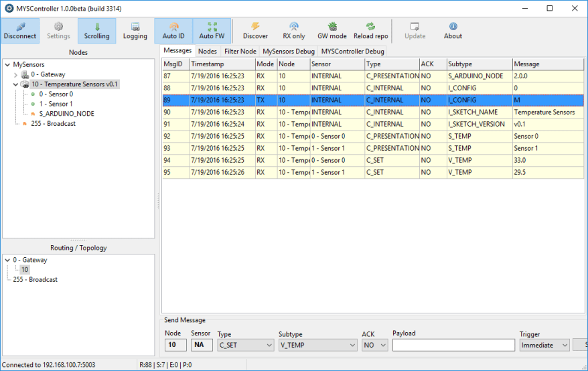The height and width of the screenshot is (371, 588).
Task: Expand the 0 - Gateway node
Action: coord(16,75)
